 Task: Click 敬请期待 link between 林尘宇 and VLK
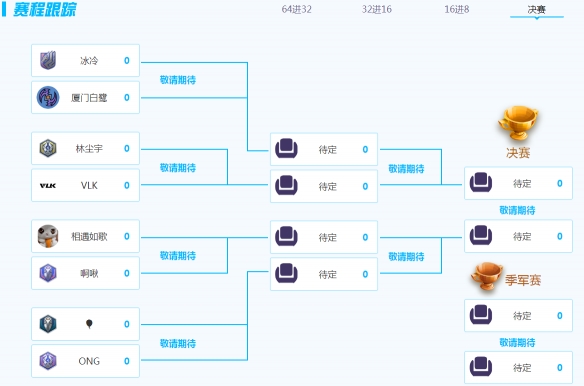coord(178,168)
